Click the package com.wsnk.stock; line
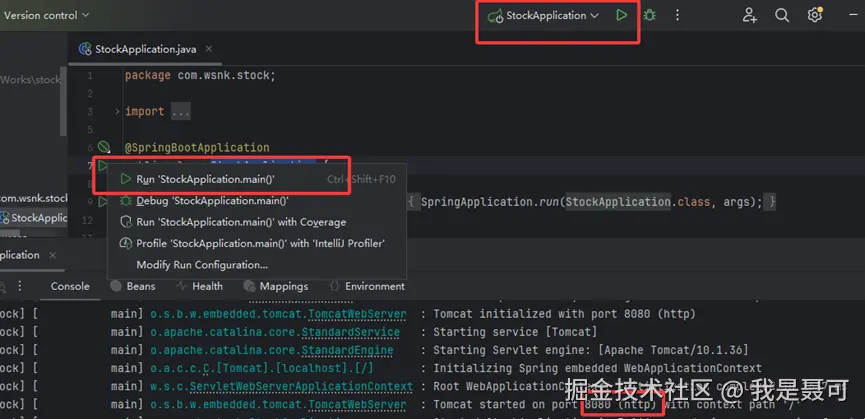 (200, 76)
